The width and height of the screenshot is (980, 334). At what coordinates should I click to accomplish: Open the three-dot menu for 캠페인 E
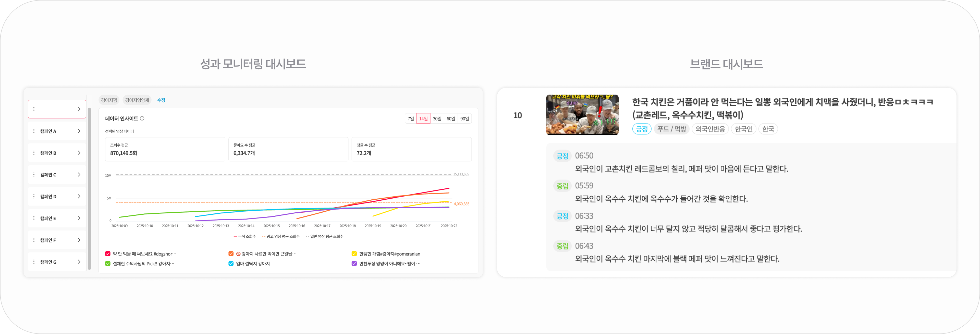click(34, 219)
